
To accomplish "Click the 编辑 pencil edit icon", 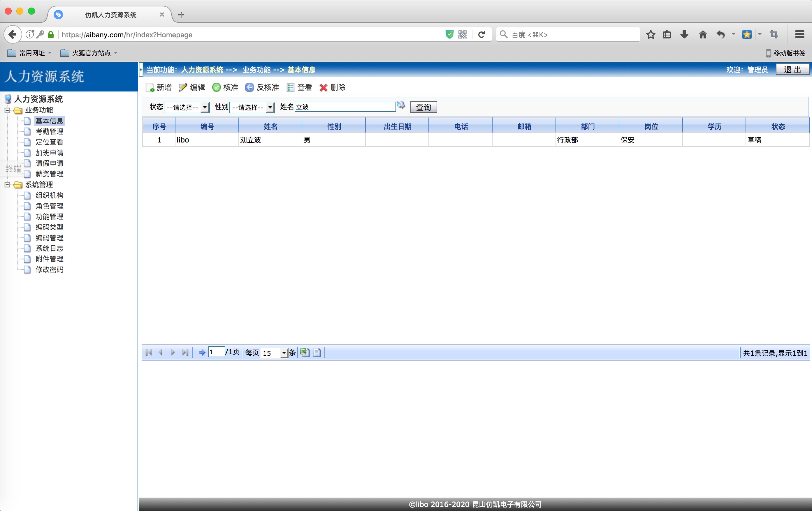I will [183, 88].
